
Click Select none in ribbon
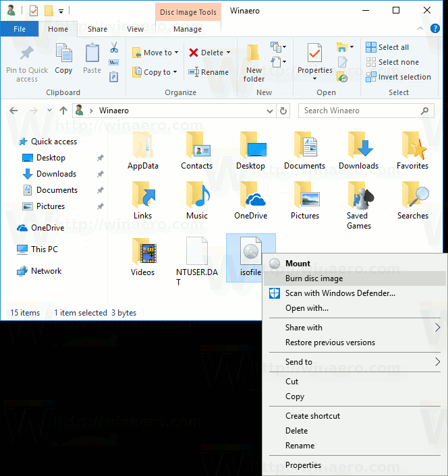[x=392, y=62]
